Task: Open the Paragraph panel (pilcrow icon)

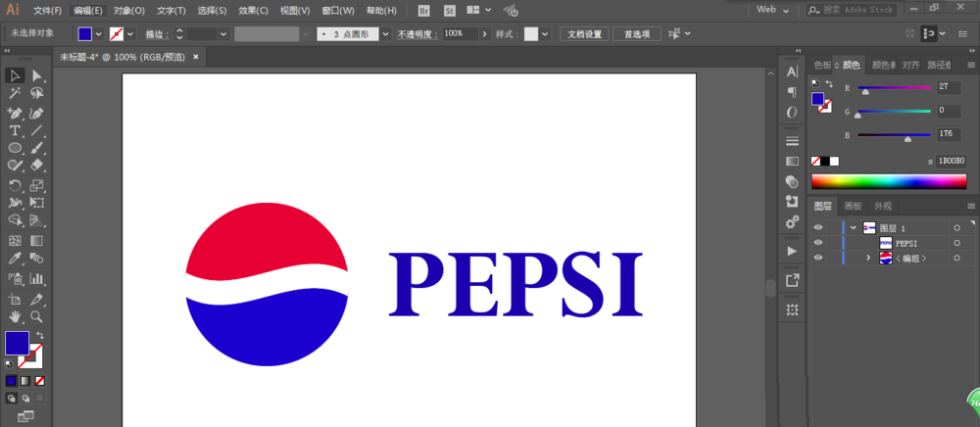Action: tap(792, 92)
